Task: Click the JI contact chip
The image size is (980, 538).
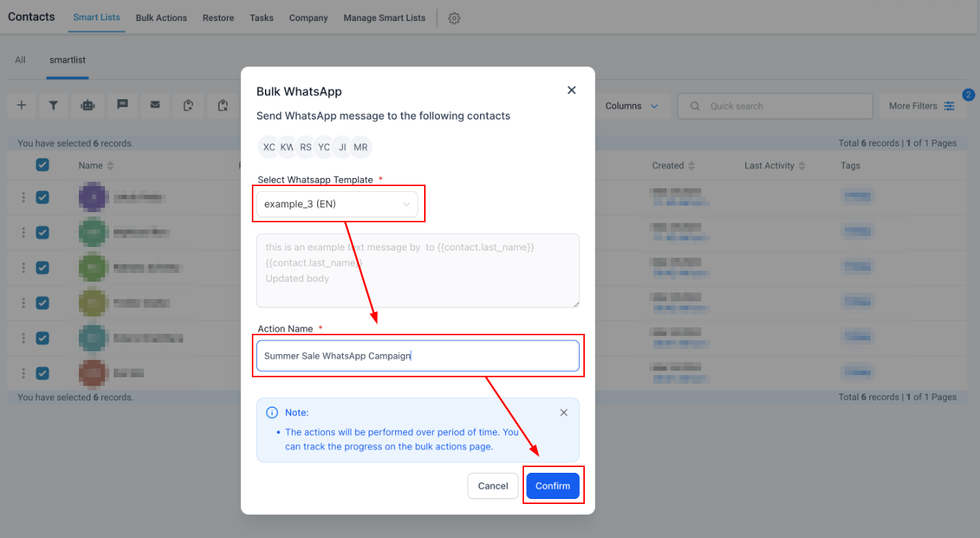Action: click(342, 147)
